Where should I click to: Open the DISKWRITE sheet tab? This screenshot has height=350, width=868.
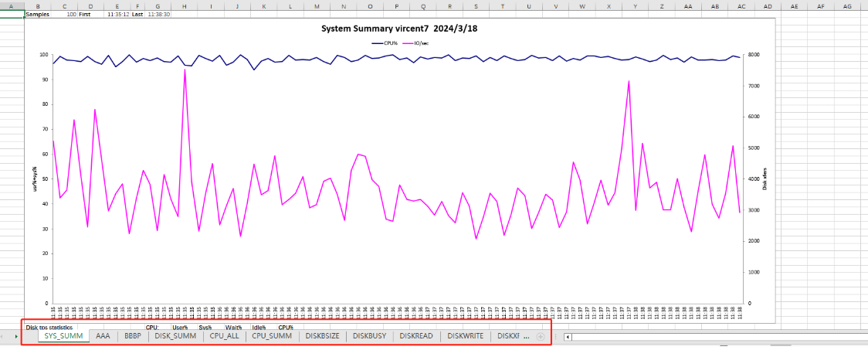pos(466,336)
